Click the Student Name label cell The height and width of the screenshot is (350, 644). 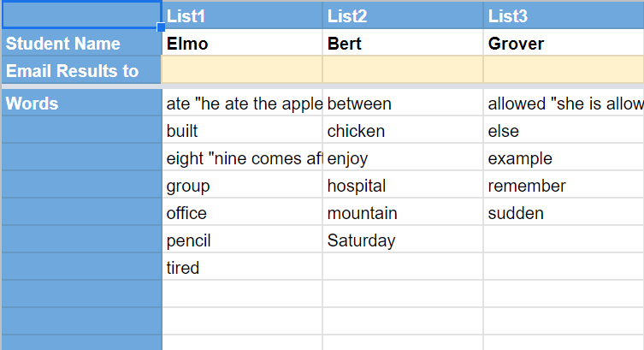(81, 44)
